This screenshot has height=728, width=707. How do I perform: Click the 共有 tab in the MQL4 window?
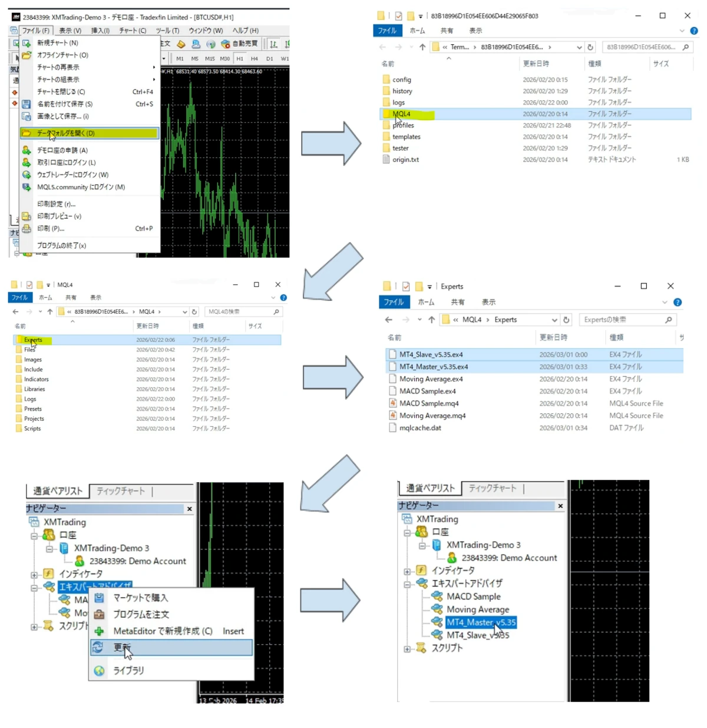71,298
